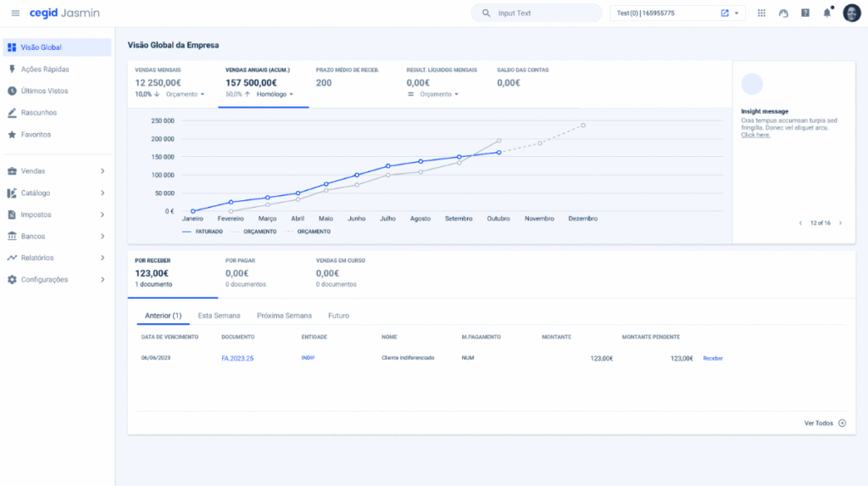868x486 pixels.
Task: Select the Por Pagar tab
Action: pos(246,272)
